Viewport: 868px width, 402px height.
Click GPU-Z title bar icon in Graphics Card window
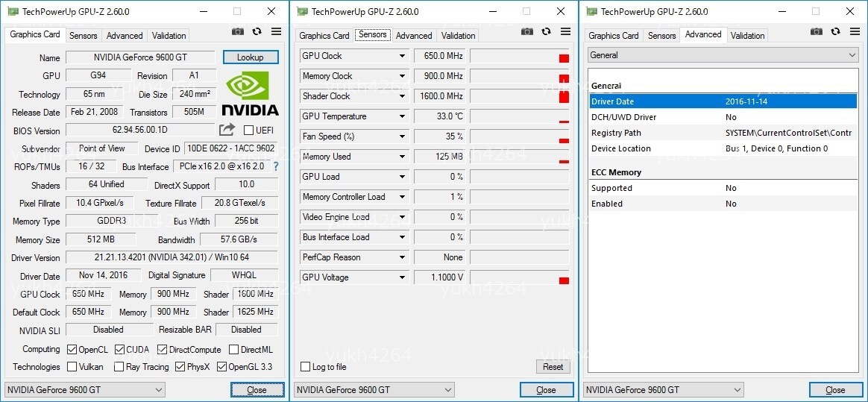(13, 11)
